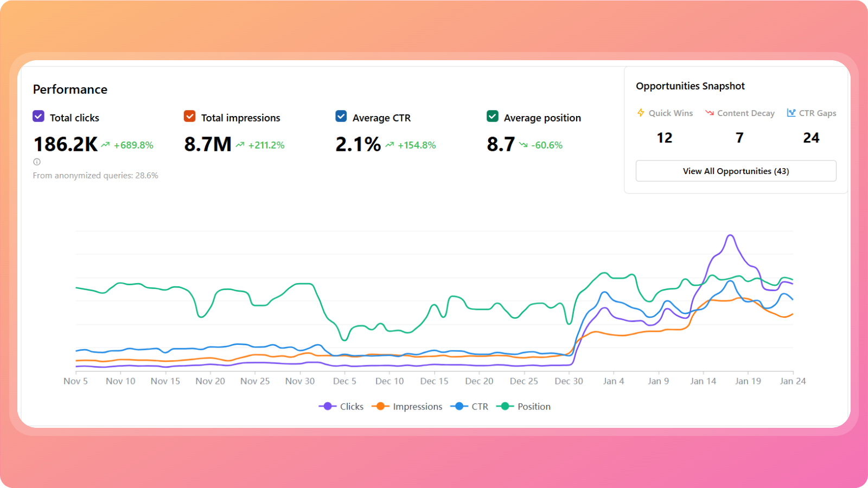Click the Content Decay downtrend icon

[709, 113]
